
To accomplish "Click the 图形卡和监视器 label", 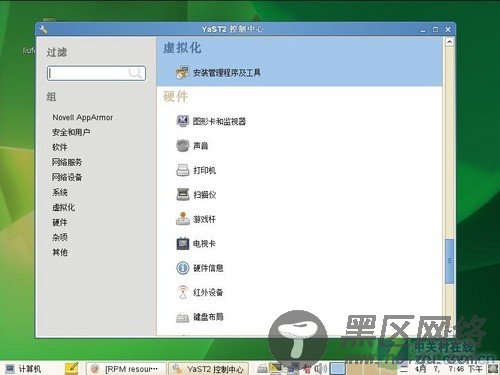I will [x=219, y=121].
